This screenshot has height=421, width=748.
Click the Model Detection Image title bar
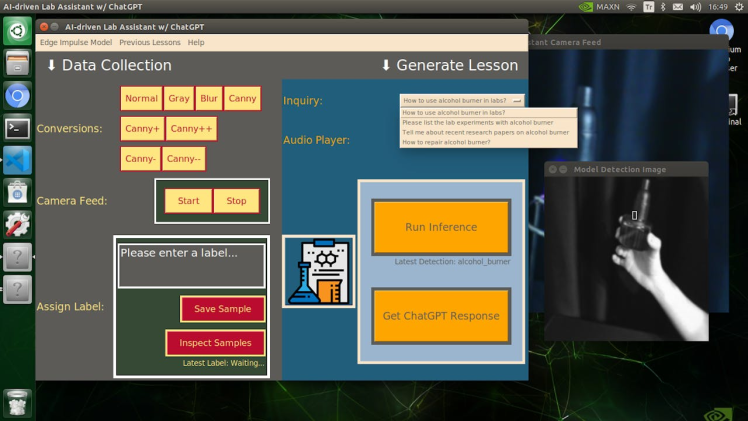(626, 169)
